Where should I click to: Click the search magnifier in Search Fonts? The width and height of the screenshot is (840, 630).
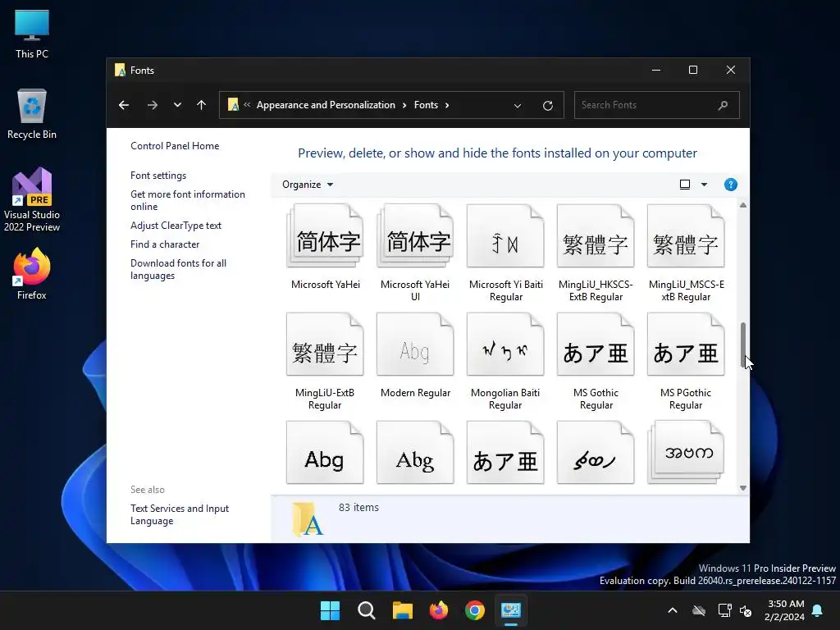tap(724, 105)
